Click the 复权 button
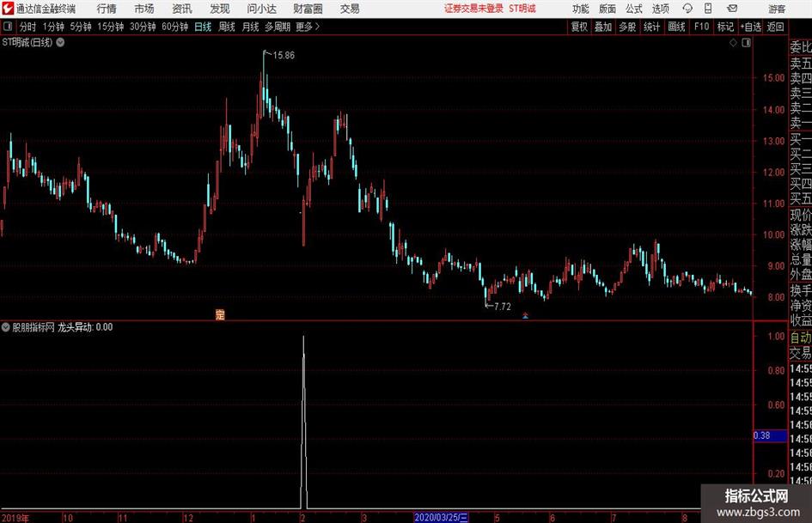This screenshot has width=812, height=523. 579,27
